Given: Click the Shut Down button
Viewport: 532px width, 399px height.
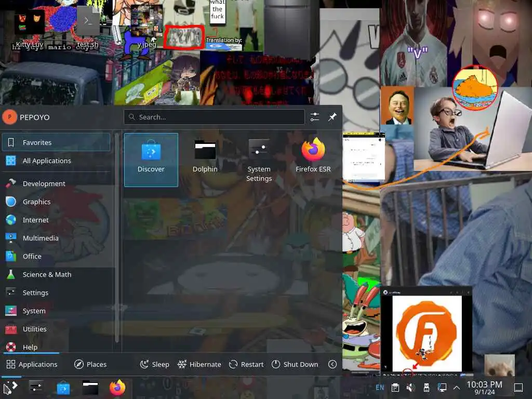Looking at the screenshot, I should pos(295,364).
